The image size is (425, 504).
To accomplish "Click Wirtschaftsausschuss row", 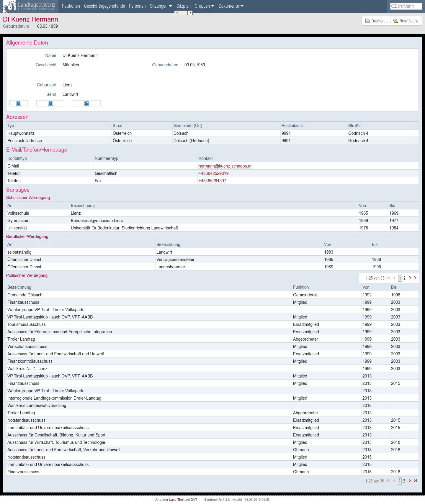I will 212,347.
